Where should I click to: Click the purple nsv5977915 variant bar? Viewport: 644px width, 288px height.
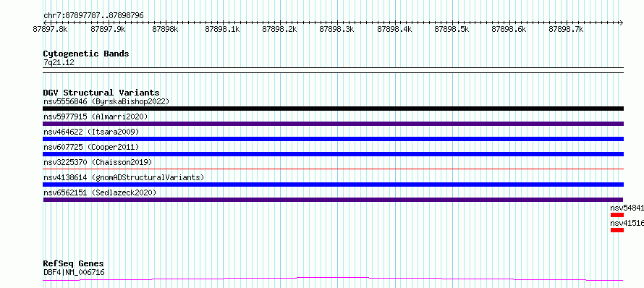(x=333, y=124)
